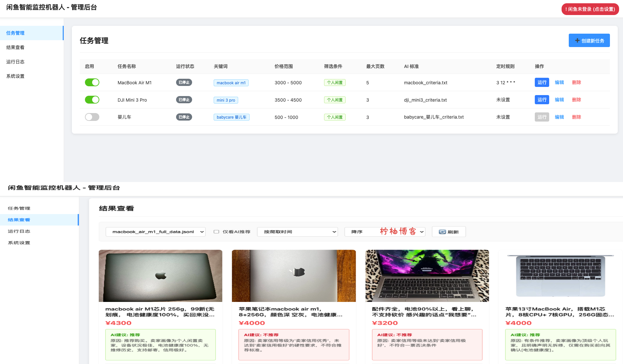Viewport: 623px width, 364px height.
Task: Click the macbook air m1 keyword tag
Action: (x=231, y=83)
